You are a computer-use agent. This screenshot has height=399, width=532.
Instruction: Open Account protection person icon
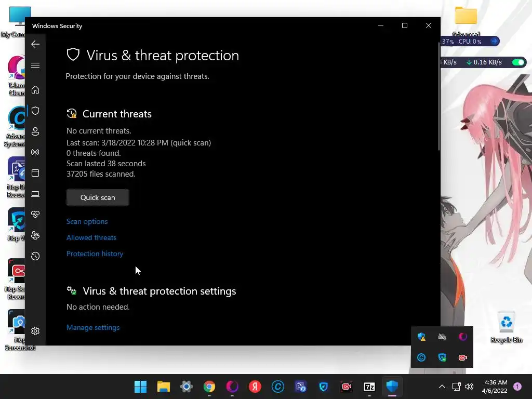click(x=35, y=131)
